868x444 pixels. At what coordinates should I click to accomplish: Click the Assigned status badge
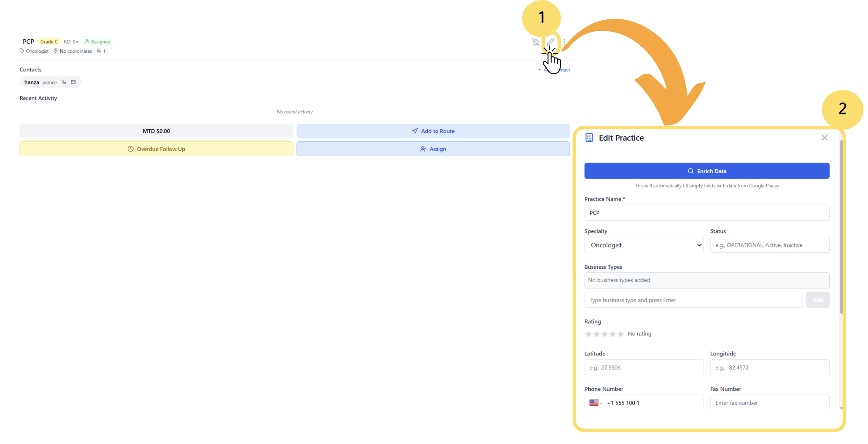[x=98, y=42]
